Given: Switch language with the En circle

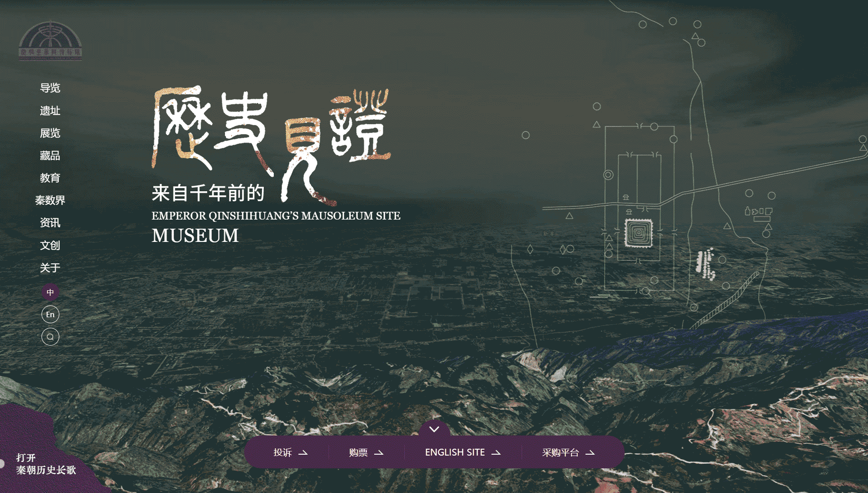Looking at the screenshot, I should pos(50,315).
